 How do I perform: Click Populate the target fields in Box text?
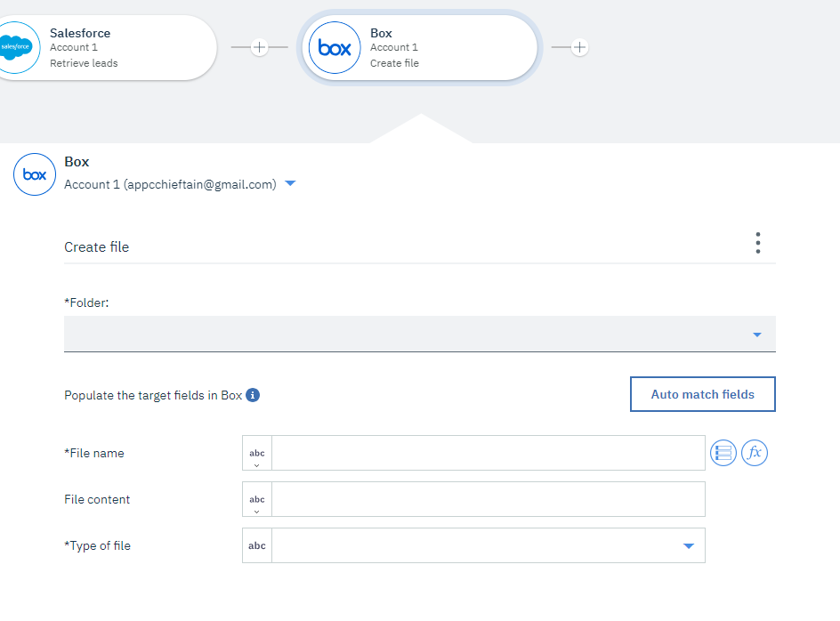[153, 395]
